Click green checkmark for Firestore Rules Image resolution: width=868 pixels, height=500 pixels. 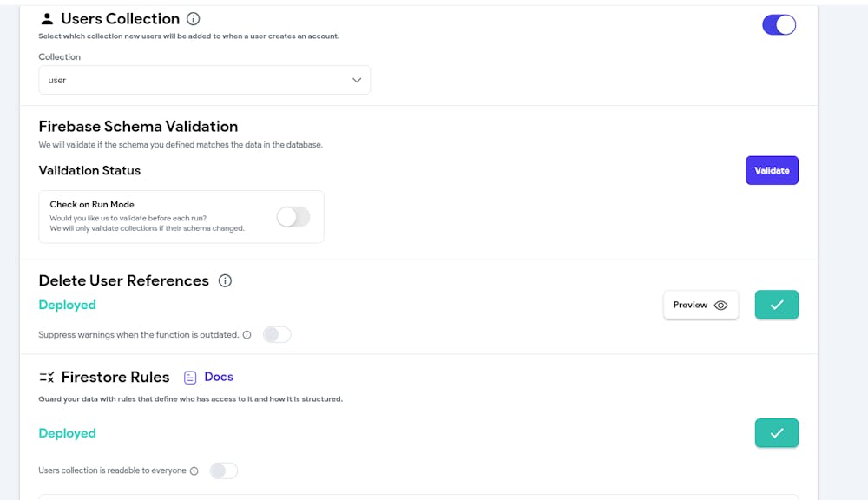777,433
